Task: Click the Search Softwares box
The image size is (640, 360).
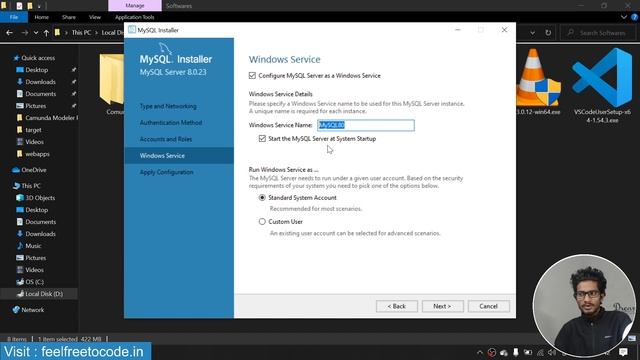Action: click(598, 33)
